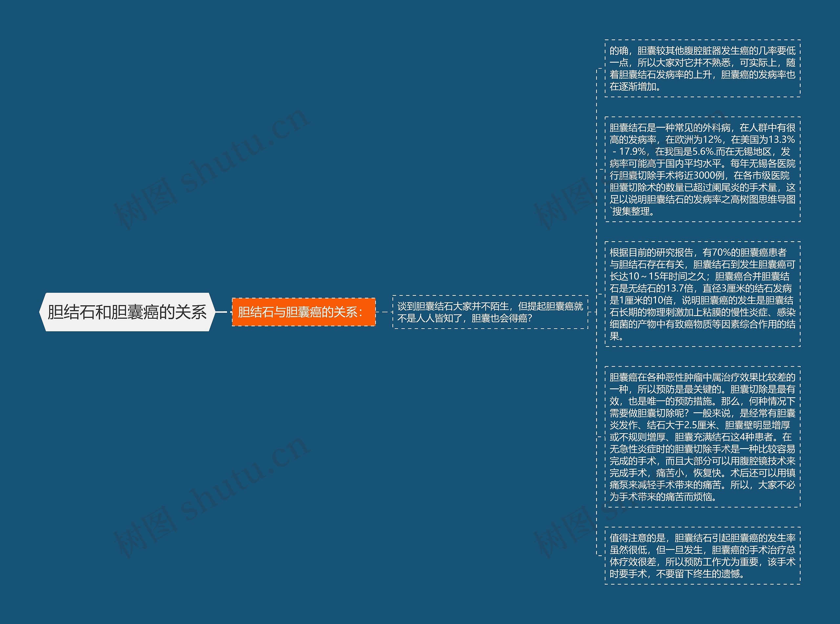Screen dimensions: 840x624
Task: Select the text box starting 的确,胆囊较其他腹腔脏器
Action: coord(702,68)
